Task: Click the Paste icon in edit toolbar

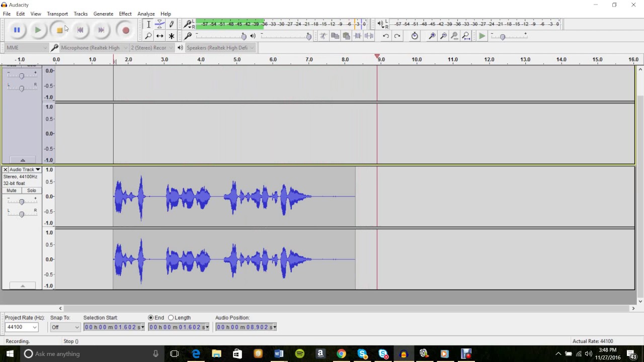Action: (346, 36)
